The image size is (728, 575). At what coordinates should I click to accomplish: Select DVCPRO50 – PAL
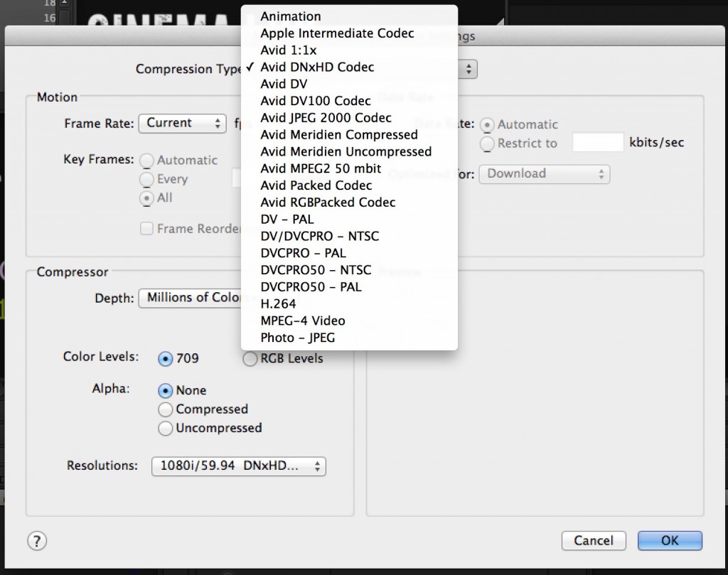pyautogui.click(x=349, y=287)
